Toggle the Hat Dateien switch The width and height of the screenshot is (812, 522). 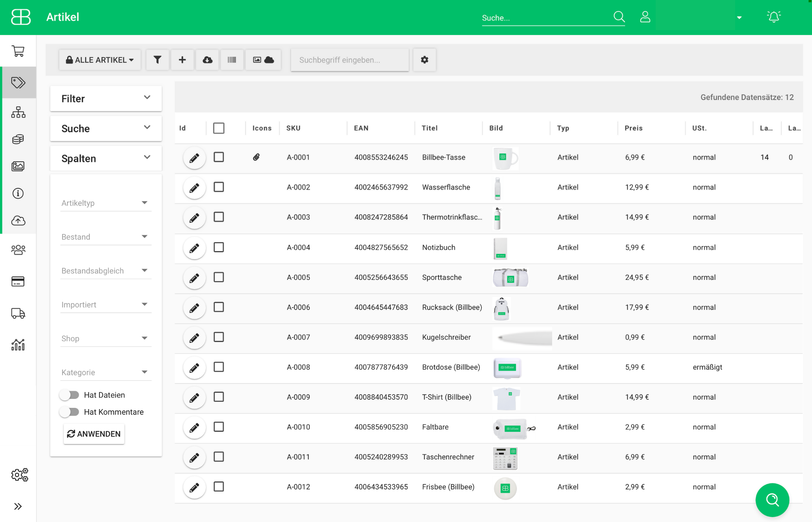point(69,395)
